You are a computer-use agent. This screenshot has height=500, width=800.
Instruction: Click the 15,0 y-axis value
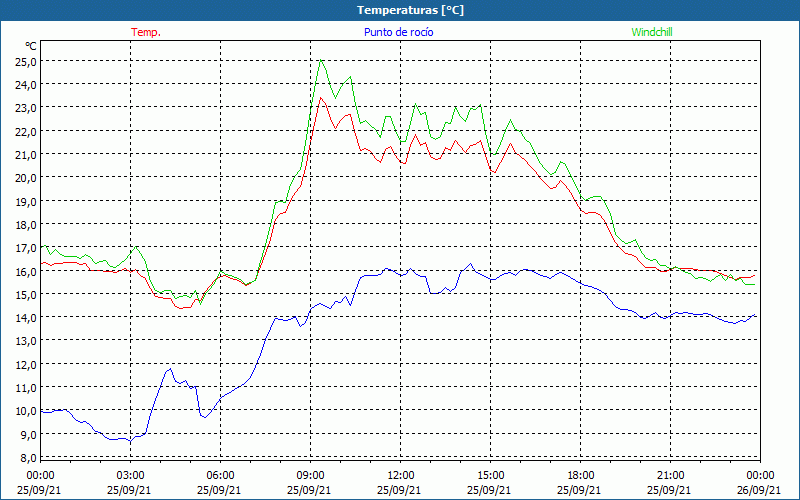pyautogui.click(x=26, y=295)
